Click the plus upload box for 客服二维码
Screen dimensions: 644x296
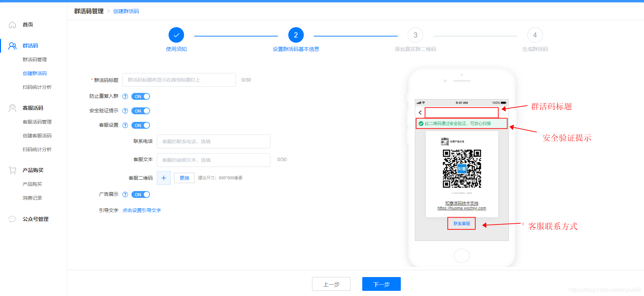click(x=164, y=178)
